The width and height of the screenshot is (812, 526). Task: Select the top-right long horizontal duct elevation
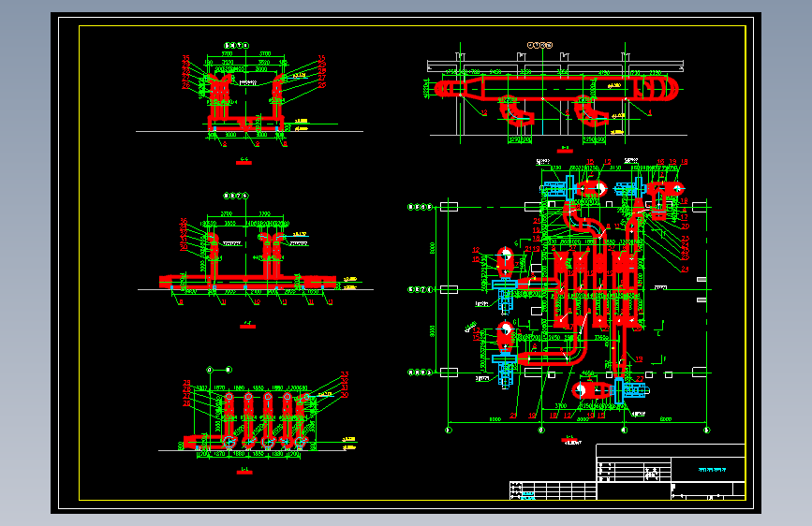point(555,94)
